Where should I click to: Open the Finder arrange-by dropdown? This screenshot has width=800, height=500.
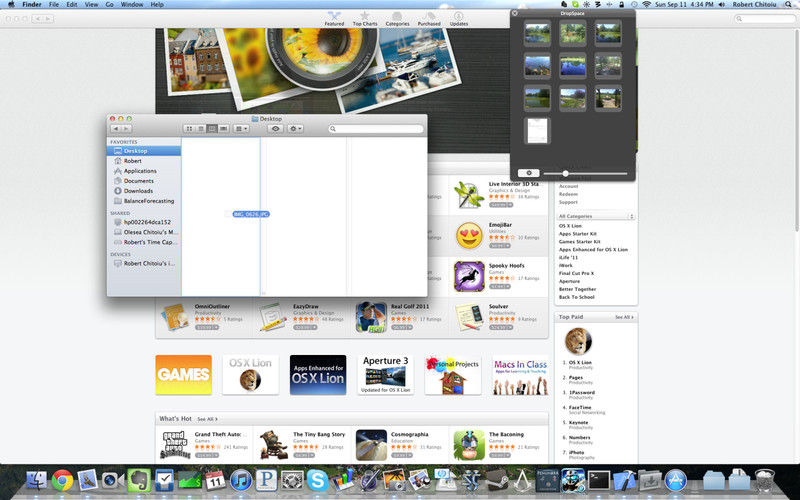pos(241,129)
